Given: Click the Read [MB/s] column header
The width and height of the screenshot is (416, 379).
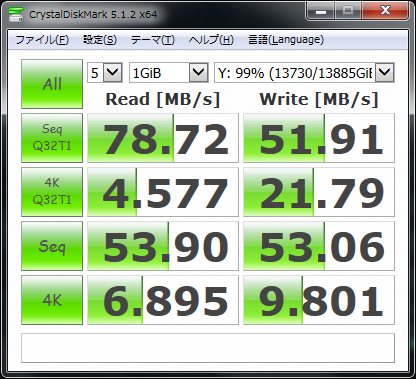Looking at the screenshot, I should (163, 99).
